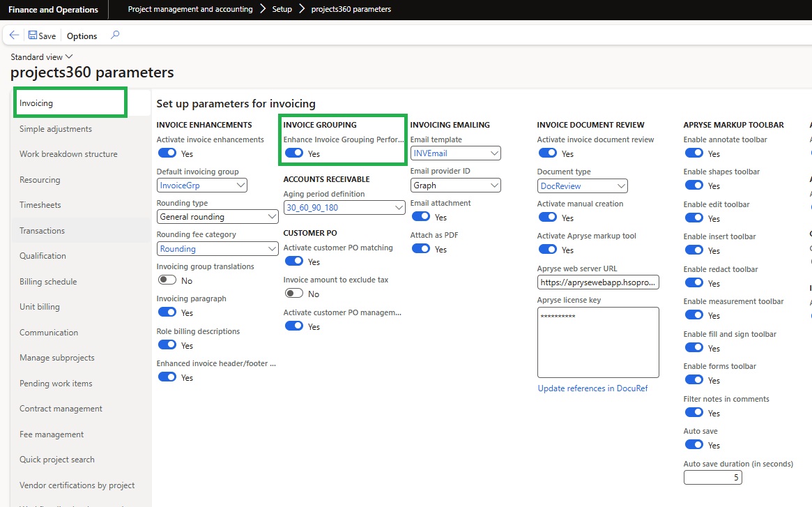Disable Enhance Invoice Grouping Performance toggle
This screenshot has height=507, width=812.
(293, 153)
